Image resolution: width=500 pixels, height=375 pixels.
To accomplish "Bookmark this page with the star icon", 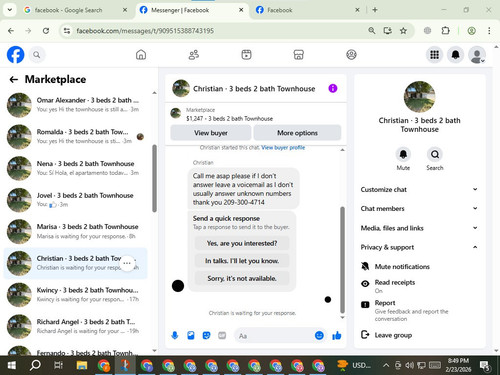I will coord(403,31).
